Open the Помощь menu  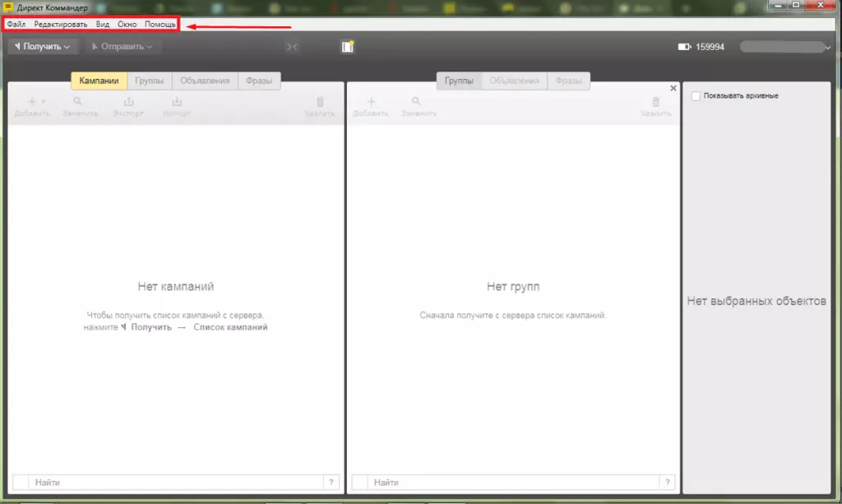(160, 24)
